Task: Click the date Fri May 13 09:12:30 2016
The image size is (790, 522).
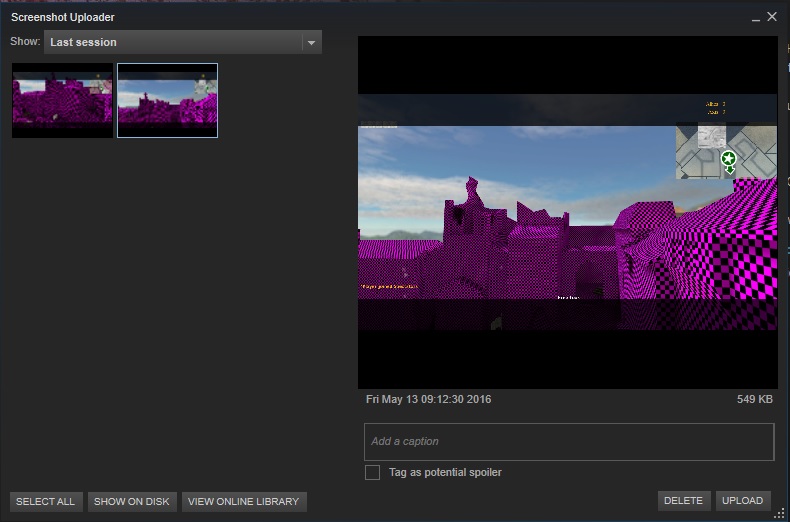Action: click(428, 400)
